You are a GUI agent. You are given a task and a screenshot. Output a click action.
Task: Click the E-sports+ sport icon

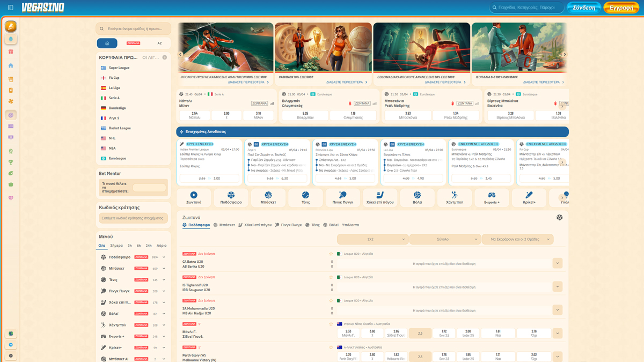point(492,197)
